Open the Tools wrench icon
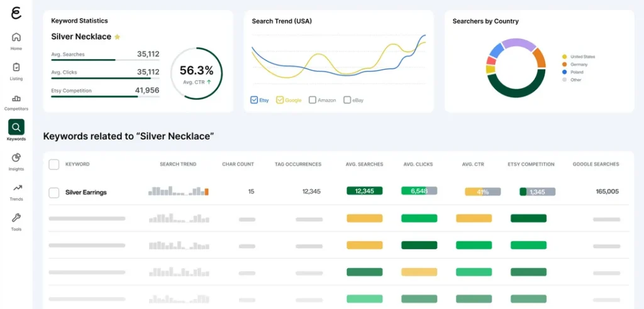Image resolution: width=644 pixels, height=309 pixels. [16, 218]
